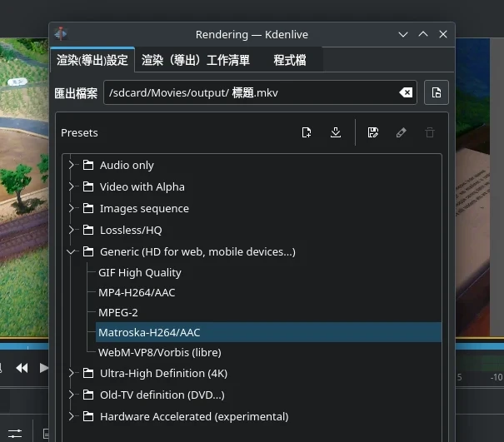Click the edit preset pencil icon

click(402, 132)
